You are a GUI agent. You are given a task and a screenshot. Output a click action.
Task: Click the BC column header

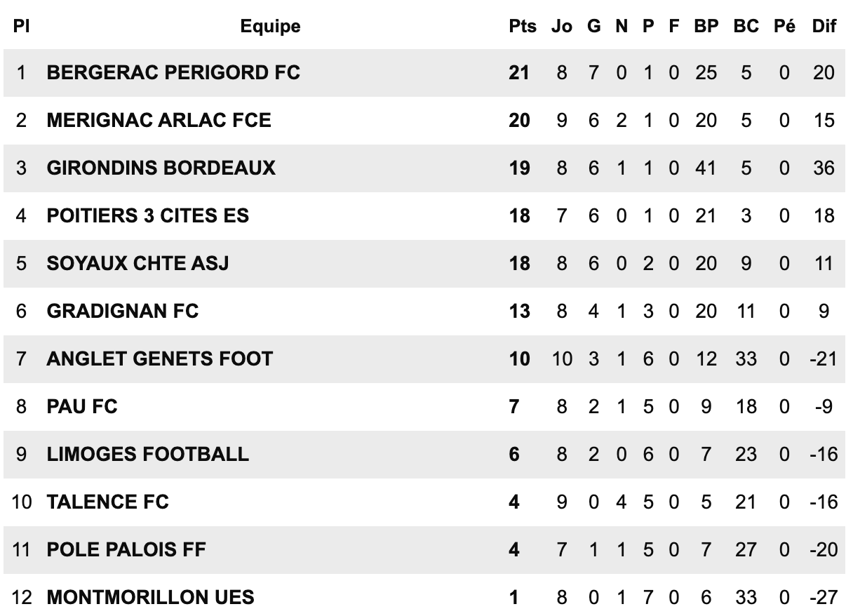(x=746, y=26)
